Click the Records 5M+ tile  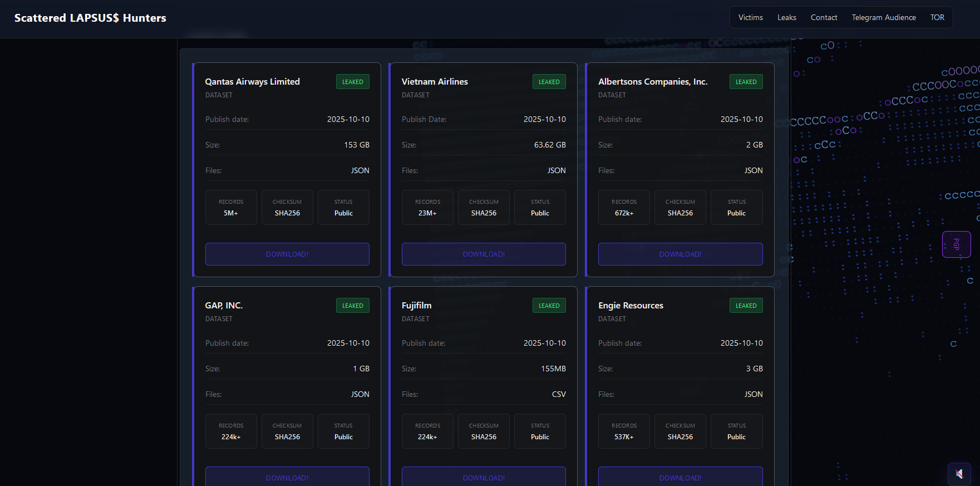231,208
